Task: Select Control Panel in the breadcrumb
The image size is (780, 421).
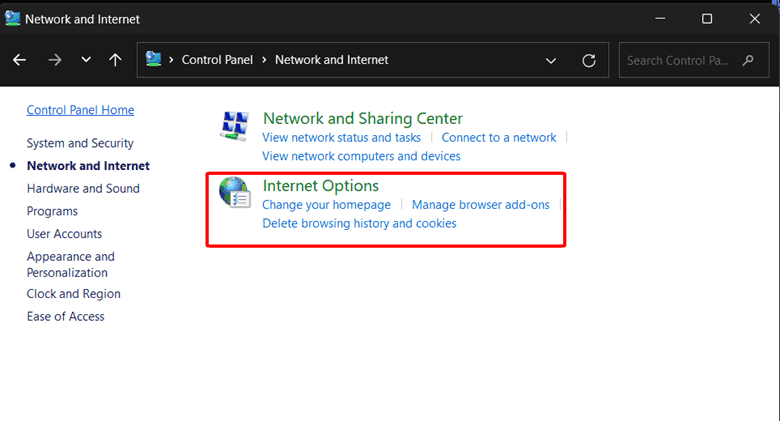Action: tap(217, 60)
